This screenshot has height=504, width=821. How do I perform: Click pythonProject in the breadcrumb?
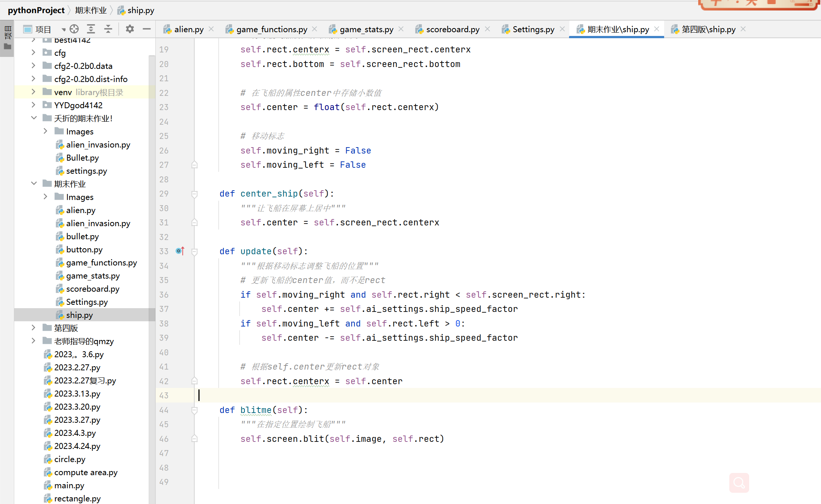tap(36, 10)
